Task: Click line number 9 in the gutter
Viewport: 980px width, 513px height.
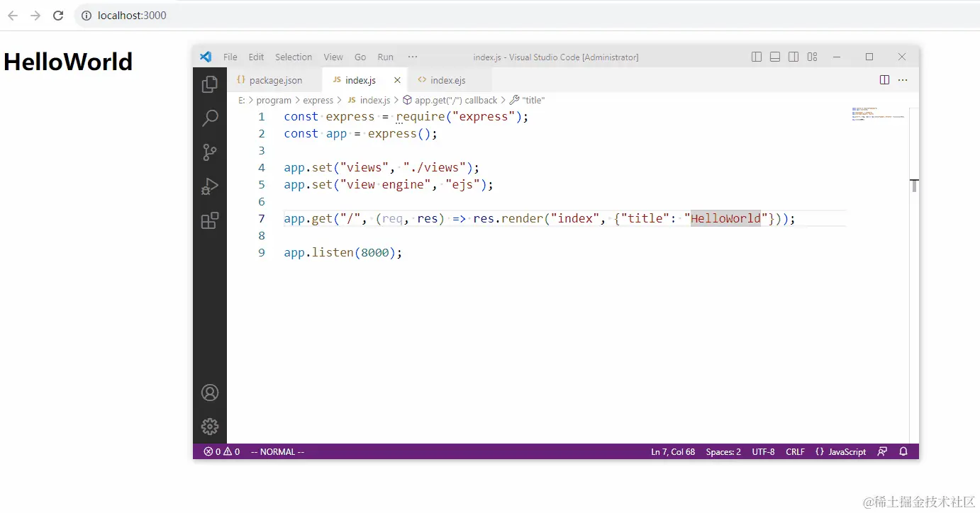Action: (x=262, y=252)
